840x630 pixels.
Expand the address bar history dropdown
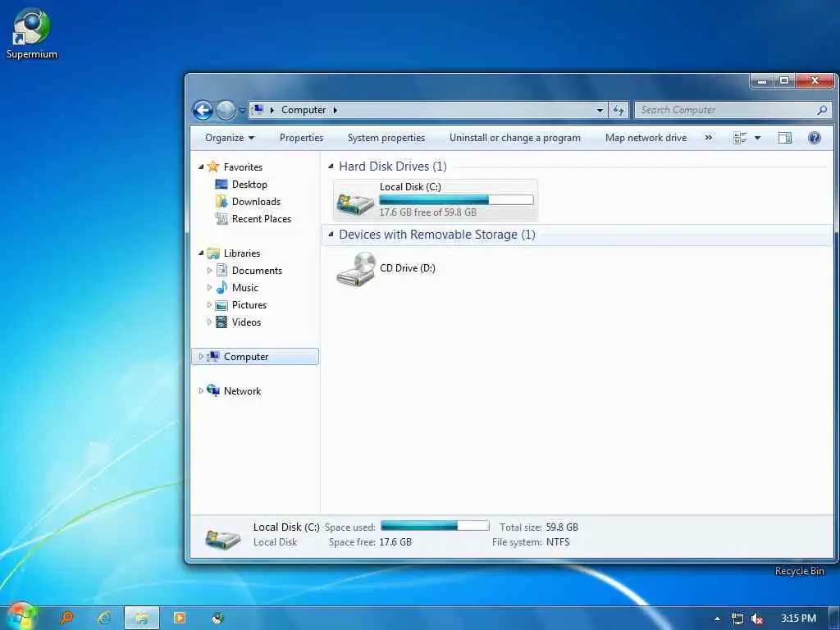[600, 110]
